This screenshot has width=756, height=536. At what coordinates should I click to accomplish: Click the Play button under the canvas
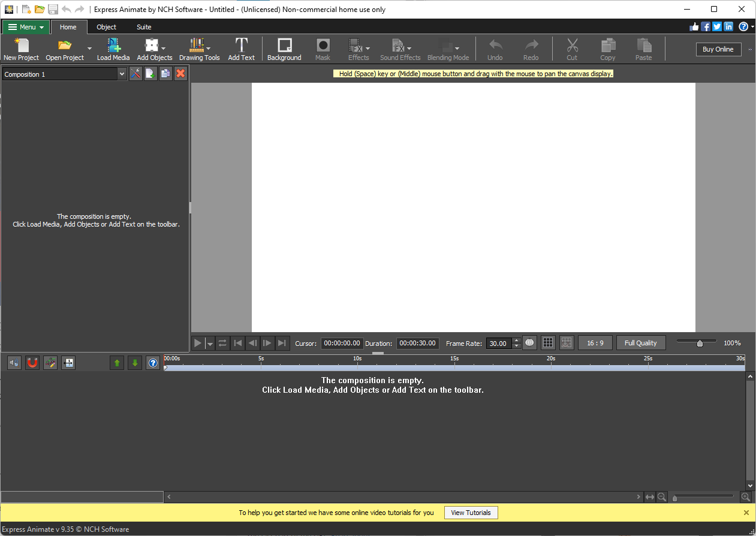point(198,343)
